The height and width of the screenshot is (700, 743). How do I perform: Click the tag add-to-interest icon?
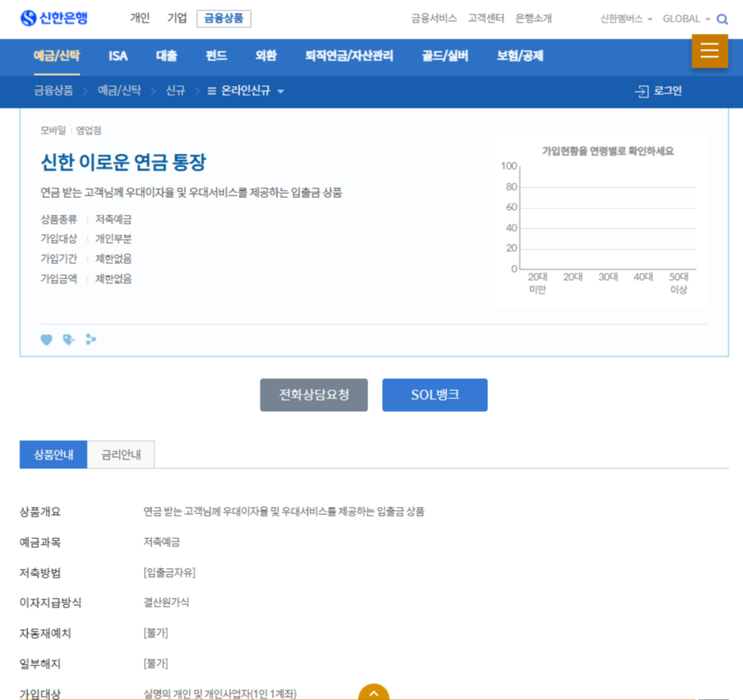point(68,340)
